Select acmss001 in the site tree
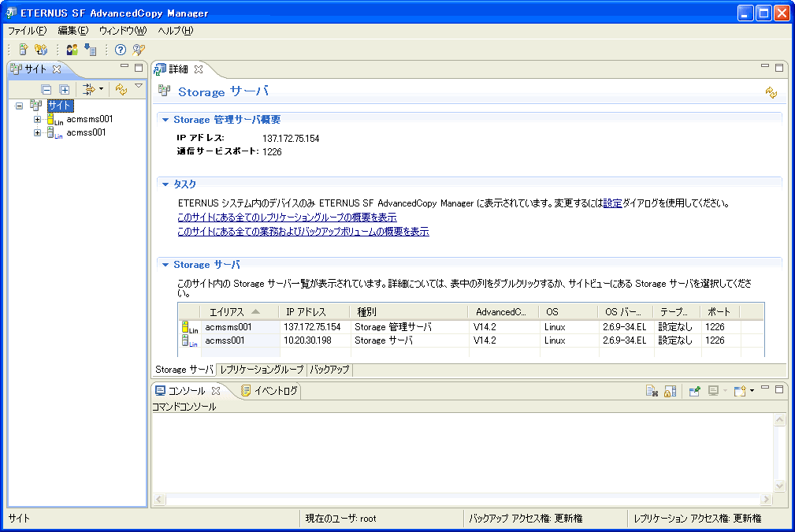 86,132
